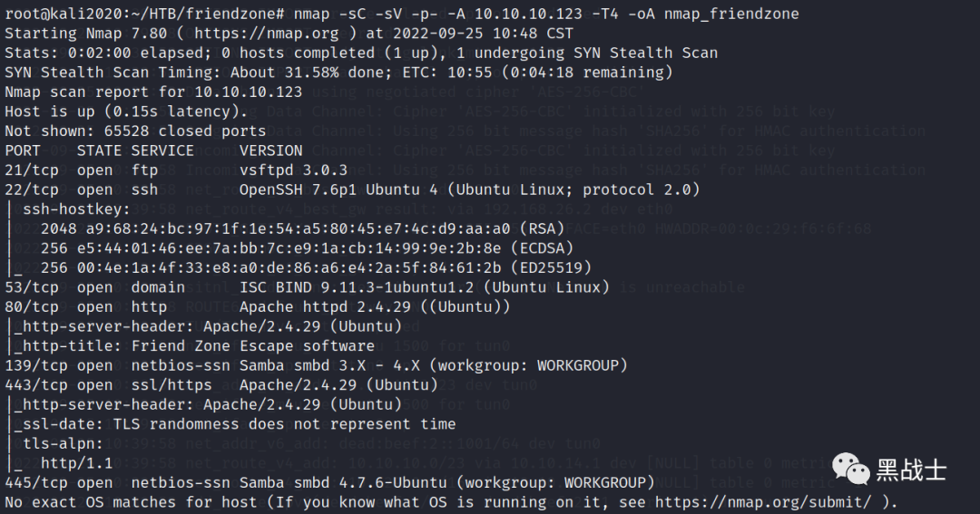Screen dimensions: 980x514
Task: Click the nmap scan report IP 10.10.10.123
Action: tap(248, 92)
